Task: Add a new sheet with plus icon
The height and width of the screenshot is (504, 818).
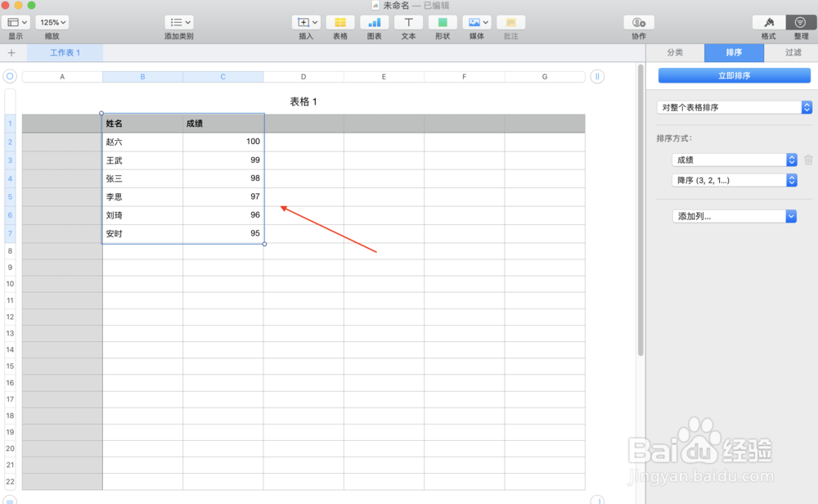Action: (11, 52)
